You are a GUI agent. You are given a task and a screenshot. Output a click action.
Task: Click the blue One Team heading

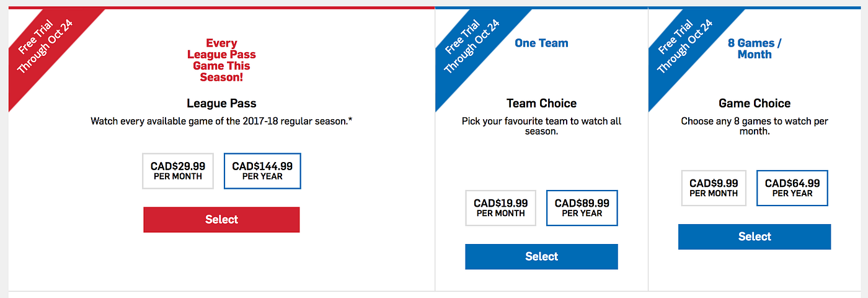click(541, 43)
